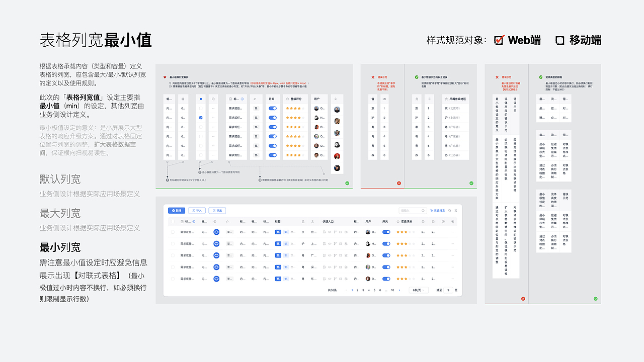
Task: Click the blue 新增 button
Action: coord(177,211)
